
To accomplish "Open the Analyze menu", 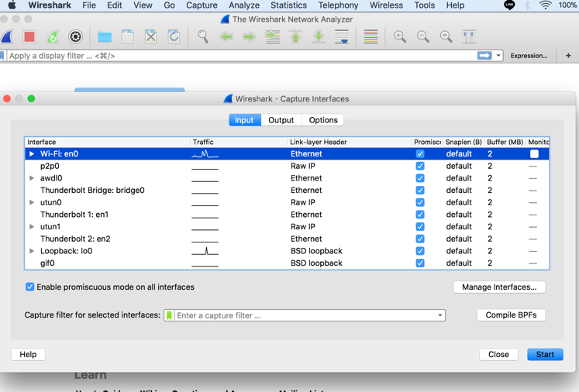I will click(x=244, y=5).
